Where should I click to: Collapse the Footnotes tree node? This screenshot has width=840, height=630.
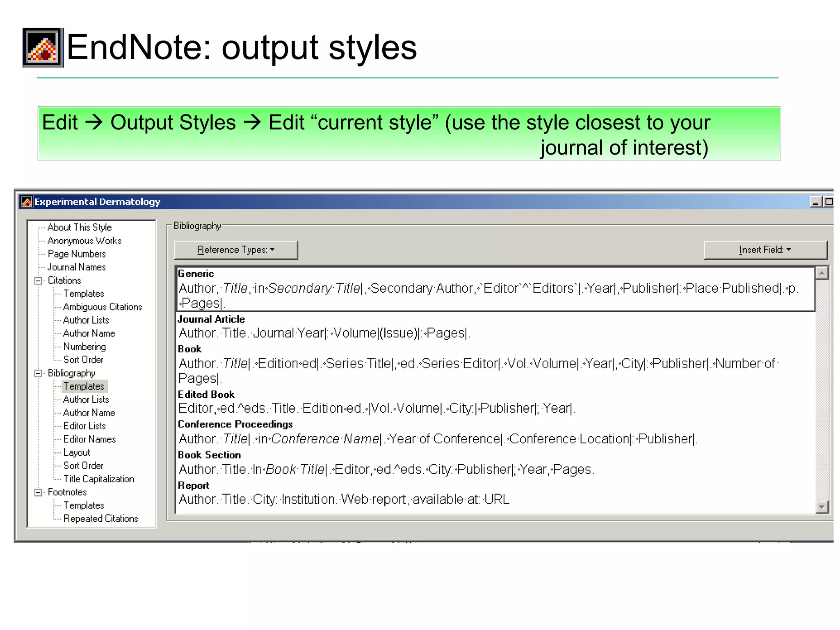click(38, 492)
